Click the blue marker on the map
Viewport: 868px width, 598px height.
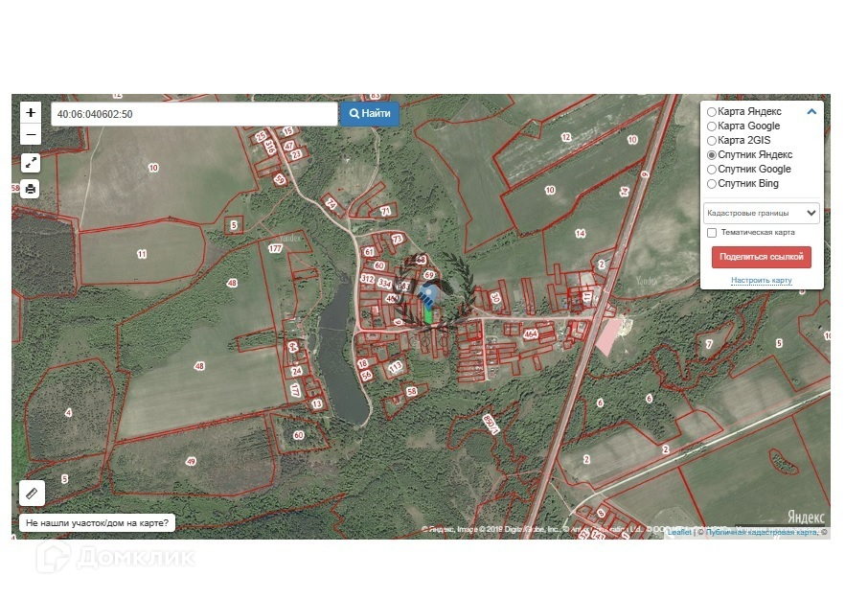point(426,295)
